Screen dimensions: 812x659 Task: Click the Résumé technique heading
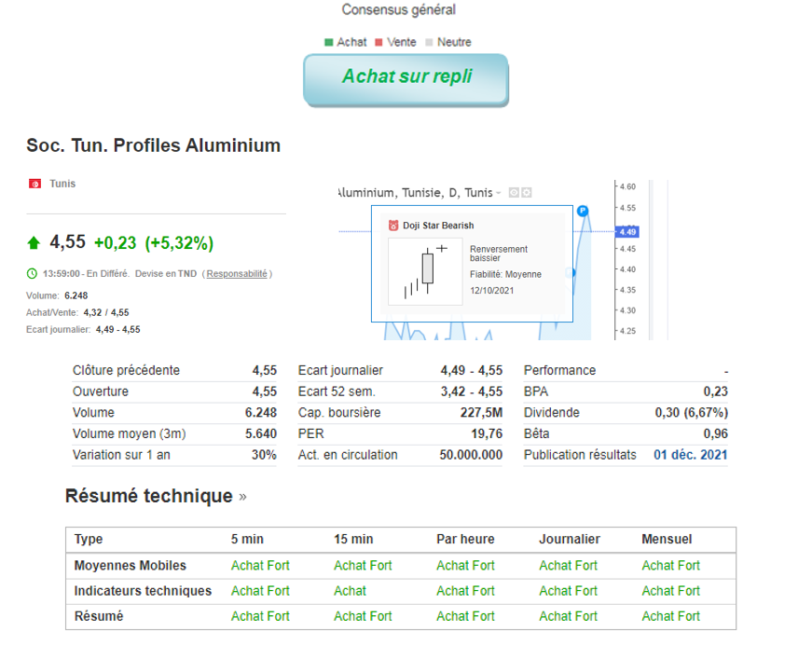click(148, 496)
